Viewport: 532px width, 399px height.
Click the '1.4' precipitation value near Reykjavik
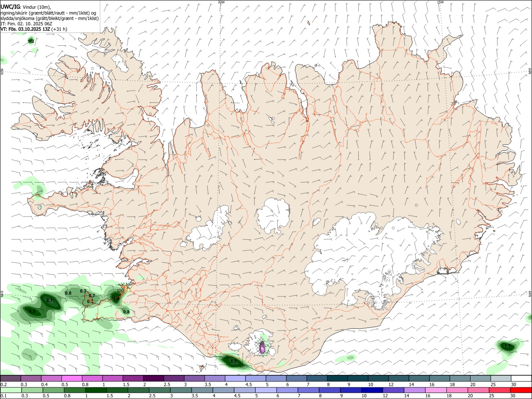[x=116, y=298]
